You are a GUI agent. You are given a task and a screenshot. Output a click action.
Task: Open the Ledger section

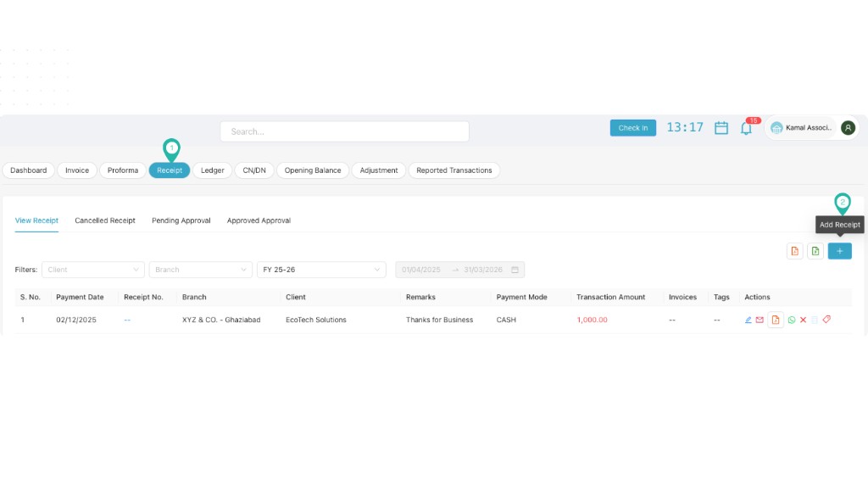(212, 170)
